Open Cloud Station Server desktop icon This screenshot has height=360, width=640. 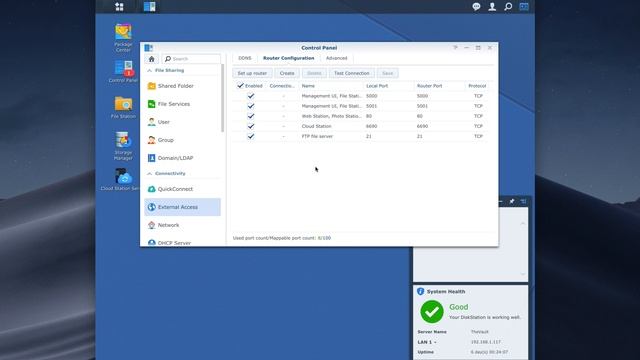coord(122,179)
